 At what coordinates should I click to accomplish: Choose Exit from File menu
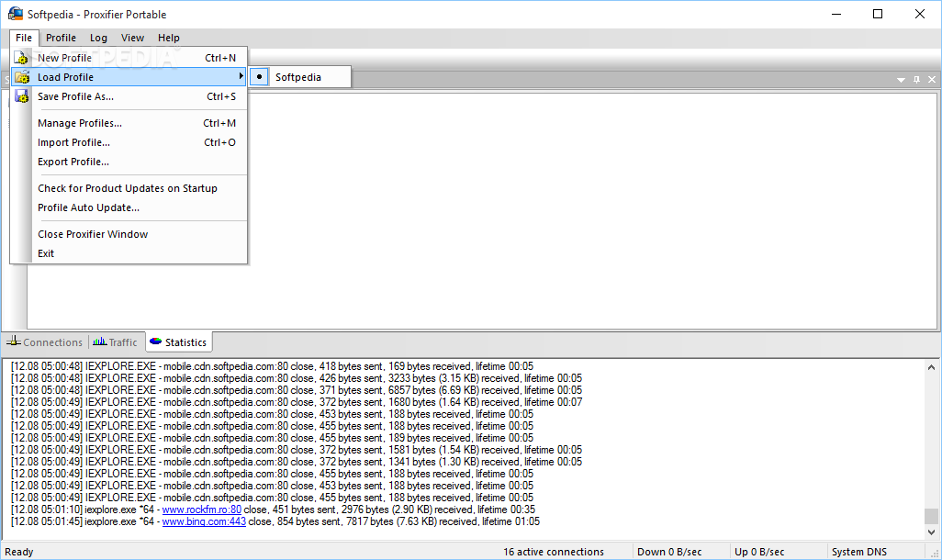(x=129, y=253)
